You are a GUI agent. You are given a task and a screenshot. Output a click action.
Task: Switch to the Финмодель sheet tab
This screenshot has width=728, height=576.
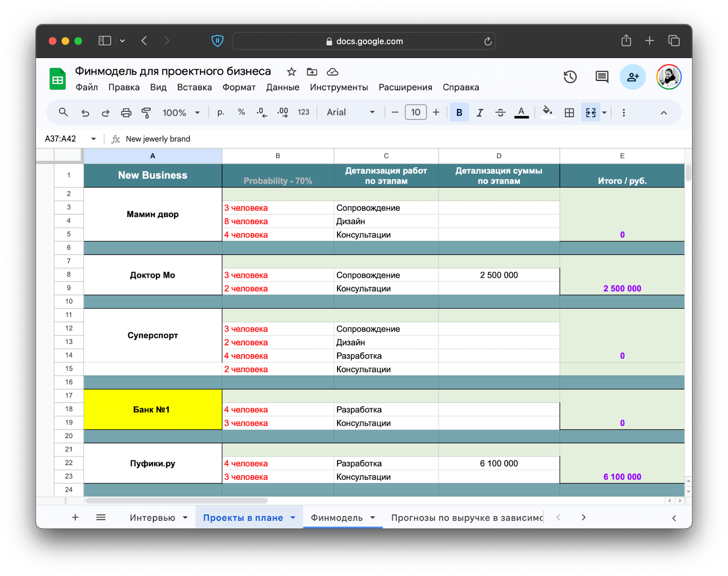pyautogui.click(x=337, y=518)
